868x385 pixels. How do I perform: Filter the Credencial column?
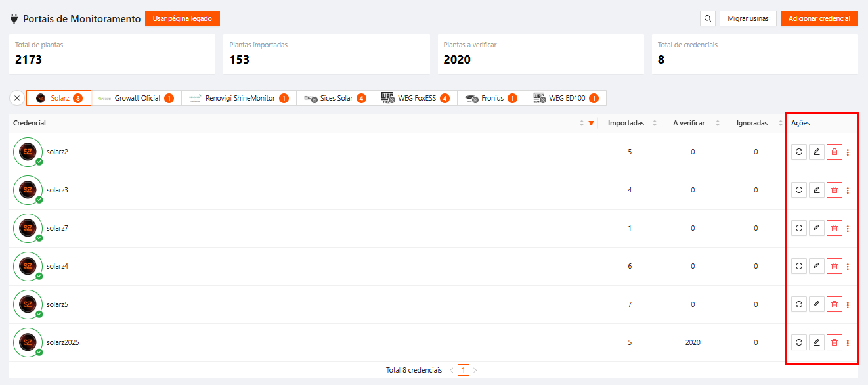click(591, 123)
